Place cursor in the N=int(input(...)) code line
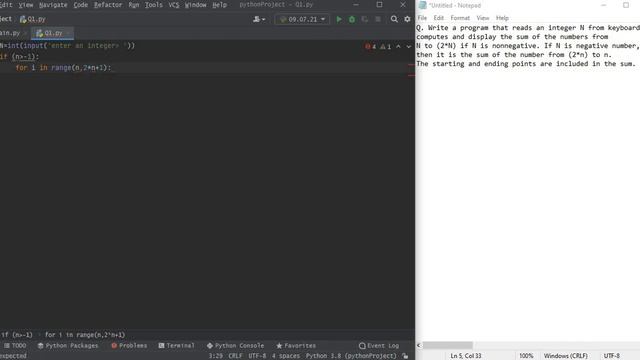This screenshot has height=360, width=640. pyautogui.click(x=67, y=46)
